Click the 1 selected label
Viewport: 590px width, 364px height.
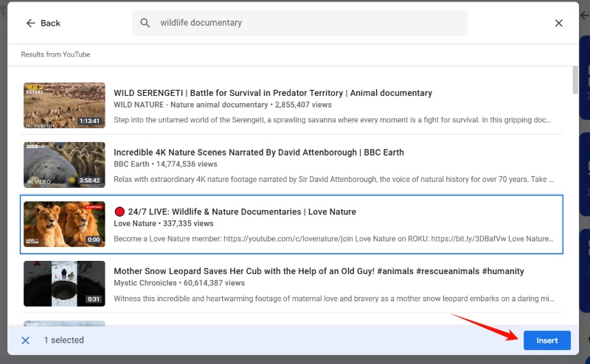(63, 340)
